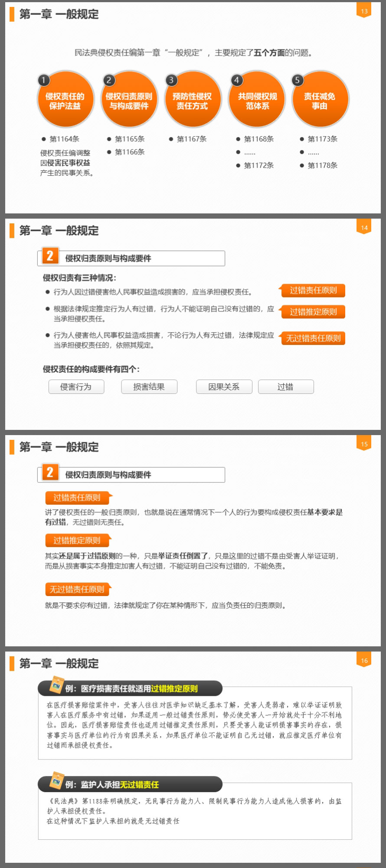Click the 第1178条 bullet
This screenshot has width=386, height=868.
coord(319,166)
